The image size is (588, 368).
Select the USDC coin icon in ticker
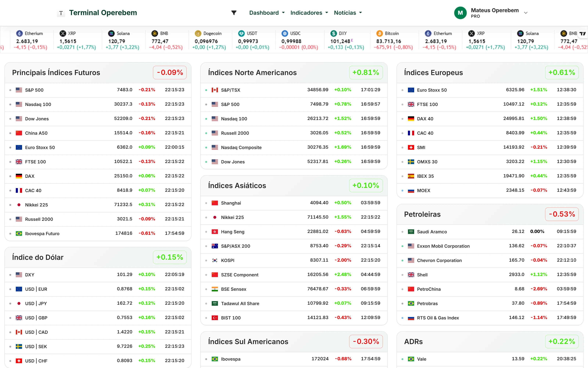point(285,33)
